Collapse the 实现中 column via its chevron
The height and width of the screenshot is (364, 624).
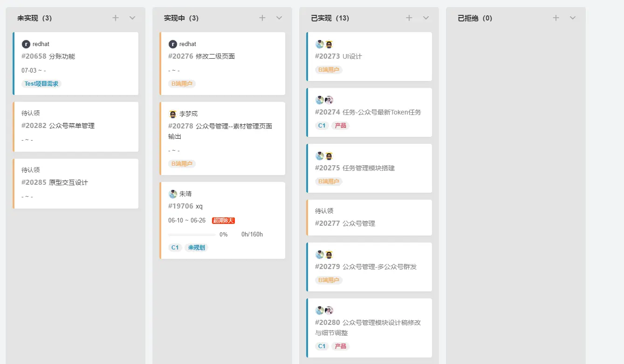(x=279, y=18)
